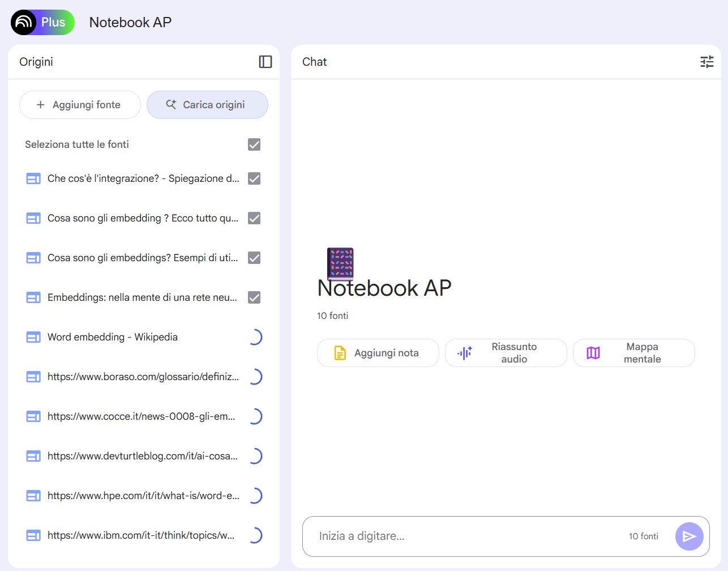Open source https://www.cocce.it/news-0008-gli-em

tap(142, 416)
